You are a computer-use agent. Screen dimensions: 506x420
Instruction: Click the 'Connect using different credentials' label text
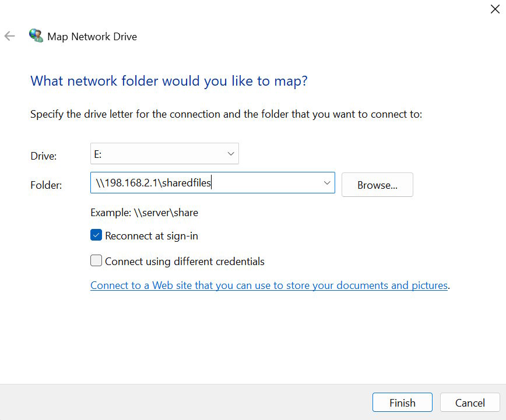[x=184, y=262]
